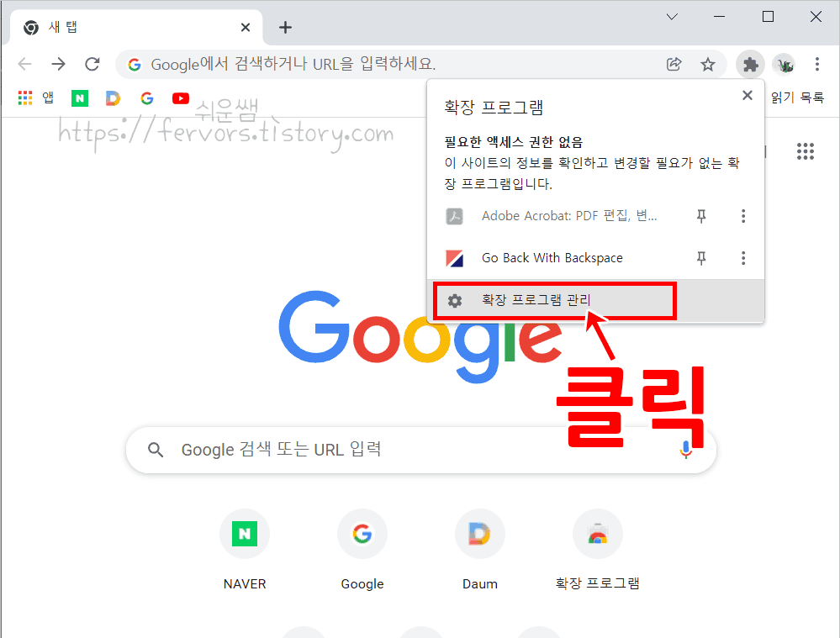The height and width of the screenshot is (638, 840).
Task: Click the Google search box on the page
Action: point(421,450)
